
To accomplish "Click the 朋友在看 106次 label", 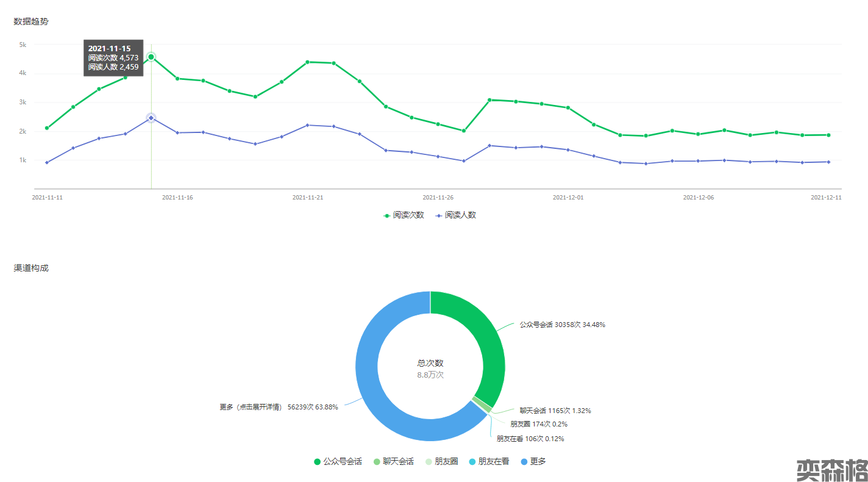I will click(530, 439).
